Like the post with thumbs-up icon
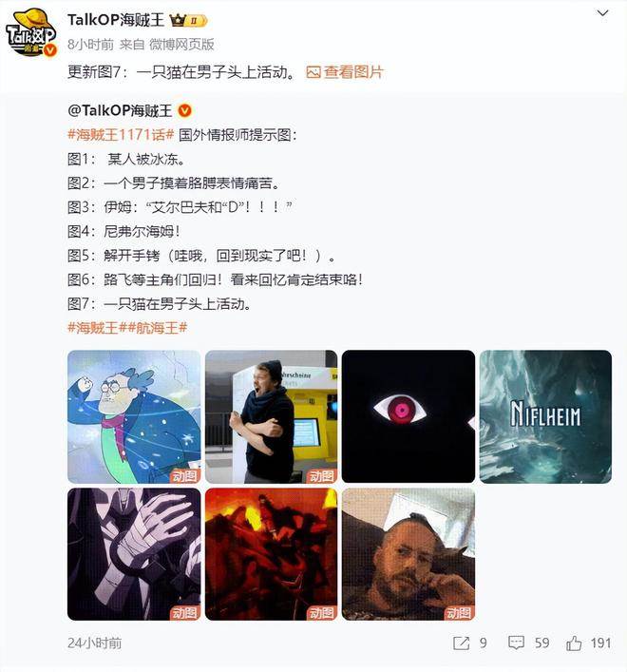The height and width of the screenshot is (672, 627). [574, 643]
